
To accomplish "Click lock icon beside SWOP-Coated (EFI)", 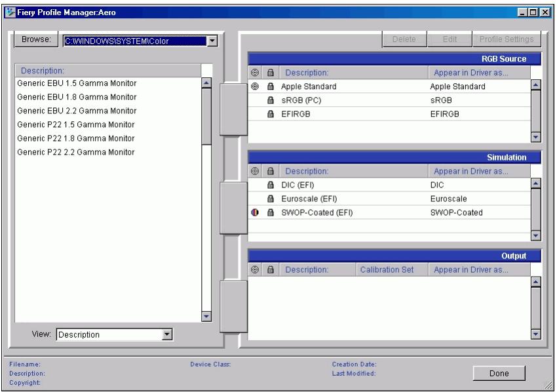I will tap(271, 212).
